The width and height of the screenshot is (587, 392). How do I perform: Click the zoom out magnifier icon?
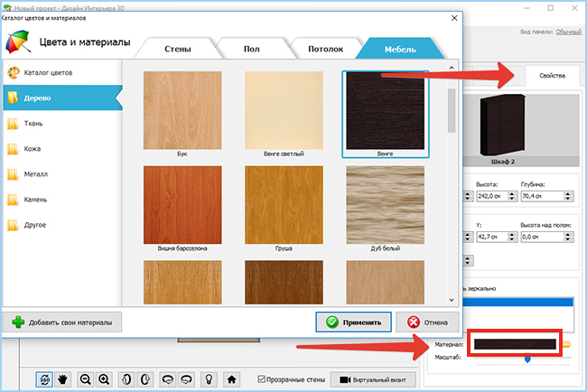86,379
